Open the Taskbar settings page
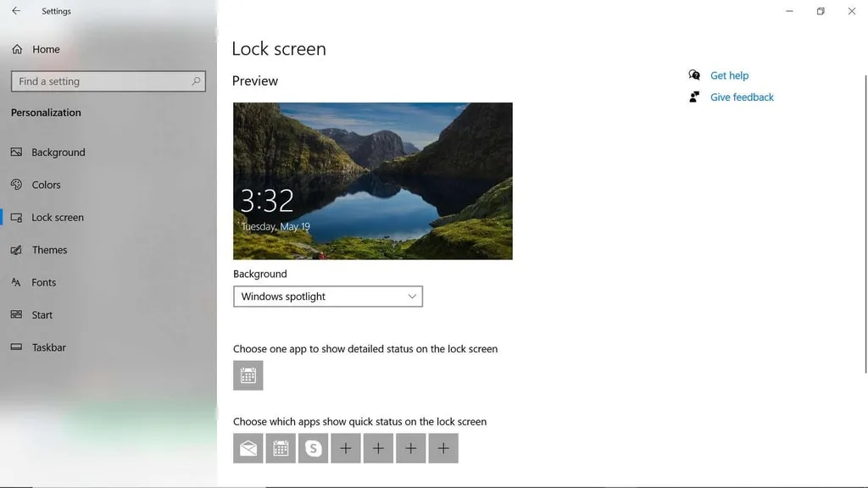 pos(48,347)
